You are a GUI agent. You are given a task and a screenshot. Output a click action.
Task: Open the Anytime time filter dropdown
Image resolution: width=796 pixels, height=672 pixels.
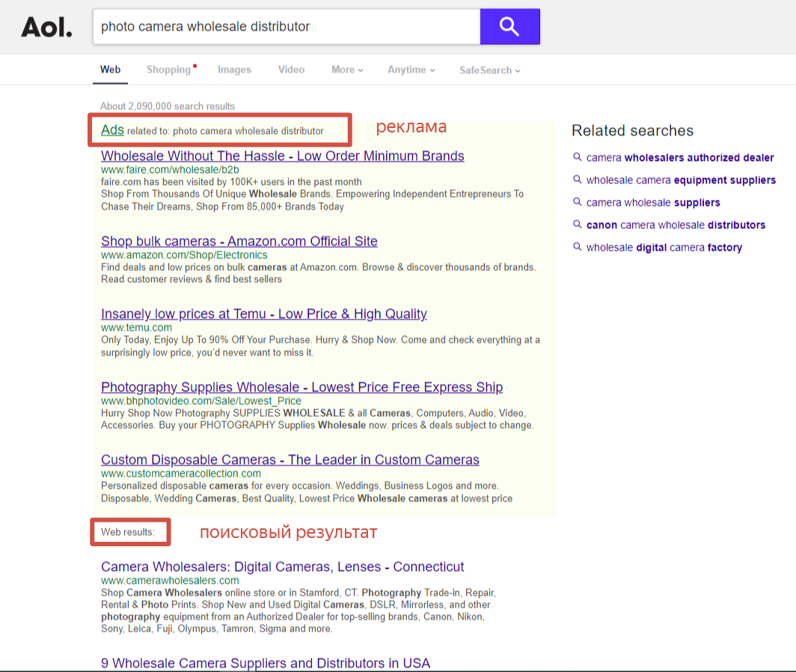(x=411, y=70)
